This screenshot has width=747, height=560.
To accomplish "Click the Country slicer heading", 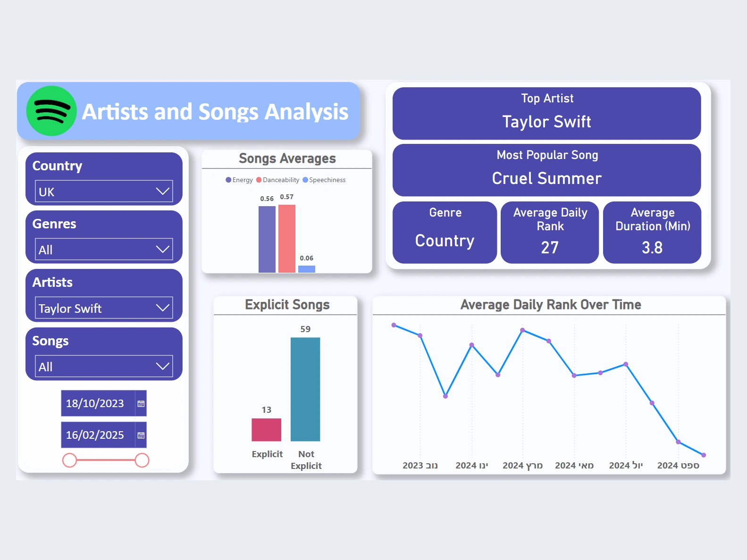I will 57,166.
